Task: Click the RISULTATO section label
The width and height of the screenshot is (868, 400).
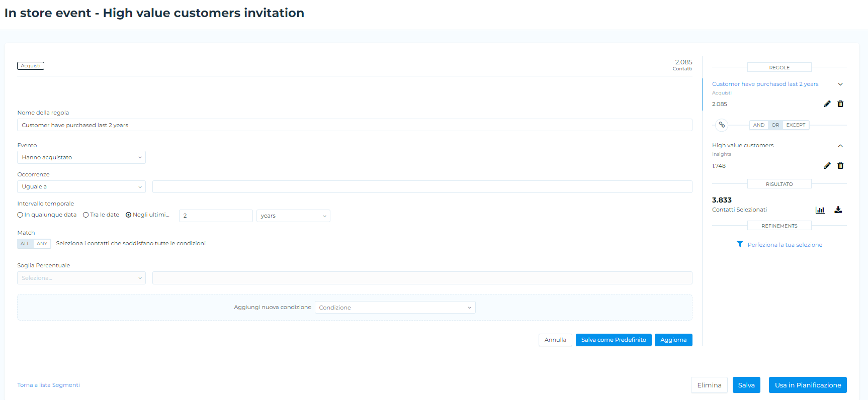Action: (779, 184)
